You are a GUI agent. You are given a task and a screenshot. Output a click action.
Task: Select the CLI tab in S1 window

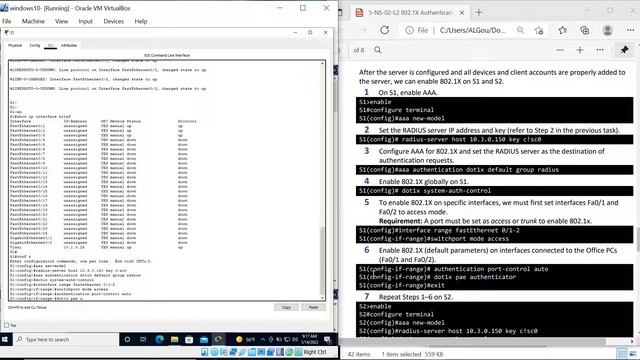click(x=50, y=45)
